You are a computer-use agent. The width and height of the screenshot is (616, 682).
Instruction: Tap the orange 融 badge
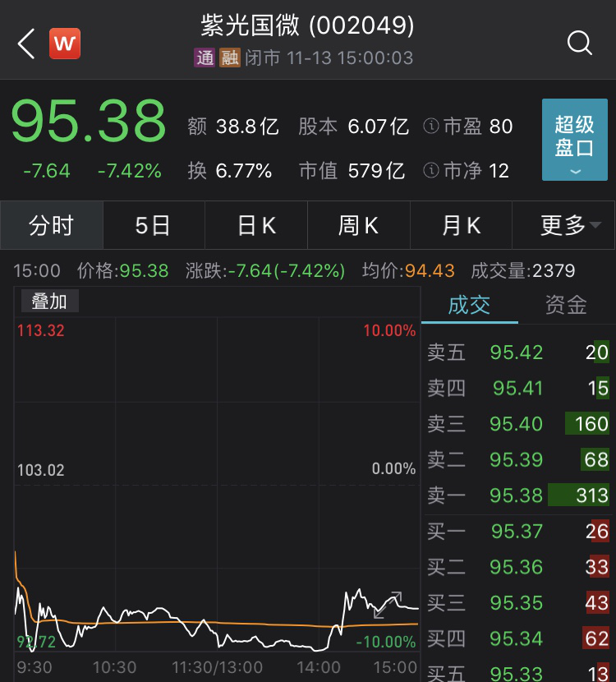(229, 58)
